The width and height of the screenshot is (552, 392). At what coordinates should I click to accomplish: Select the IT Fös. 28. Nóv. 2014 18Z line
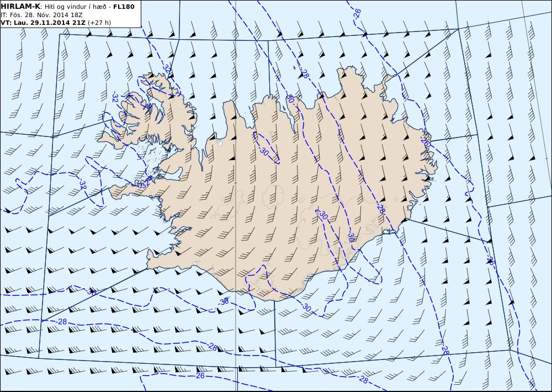(41, 15)
